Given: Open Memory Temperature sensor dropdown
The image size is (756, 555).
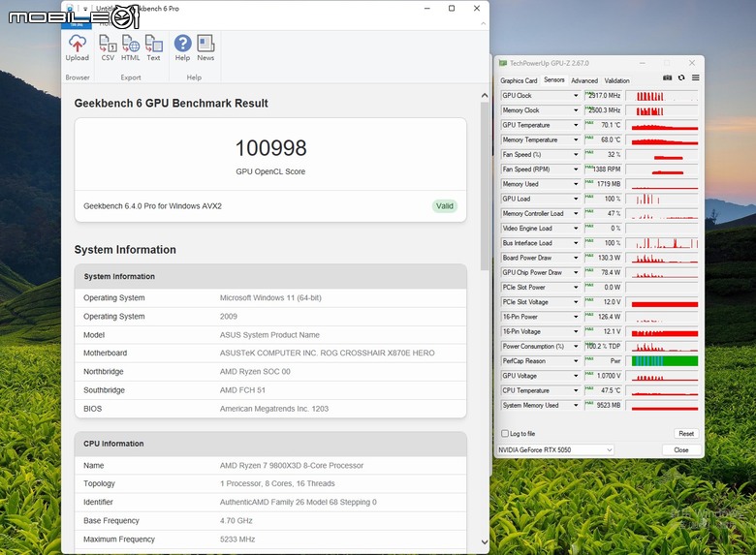Looking at the screenshot, I should tap(576, 139).
